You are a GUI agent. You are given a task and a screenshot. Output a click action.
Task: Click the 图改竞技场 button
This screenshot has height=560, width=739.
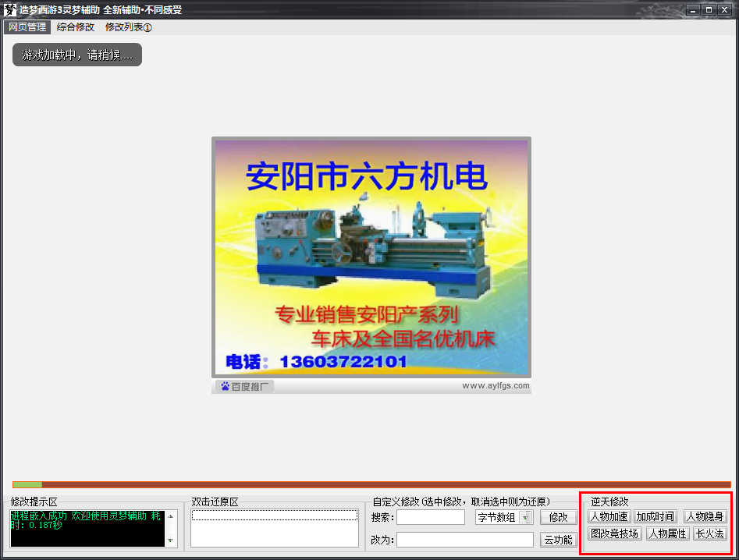tap(615, 533)
